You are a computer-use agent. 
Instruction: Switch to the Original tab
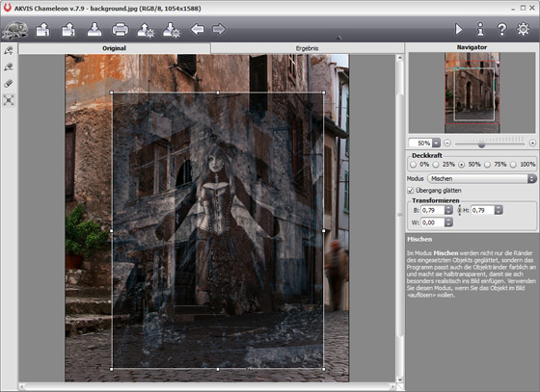[x=115, y=48]
